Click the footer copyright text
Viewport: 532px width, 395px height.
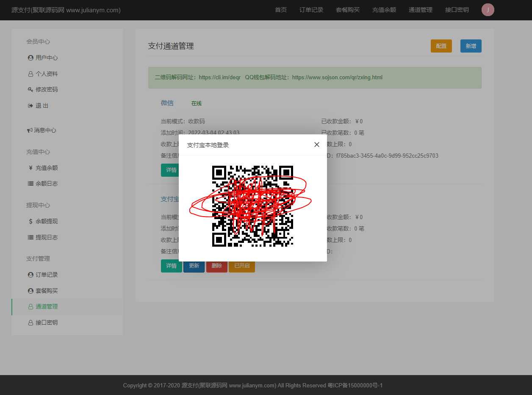click(x=253, y=385)
